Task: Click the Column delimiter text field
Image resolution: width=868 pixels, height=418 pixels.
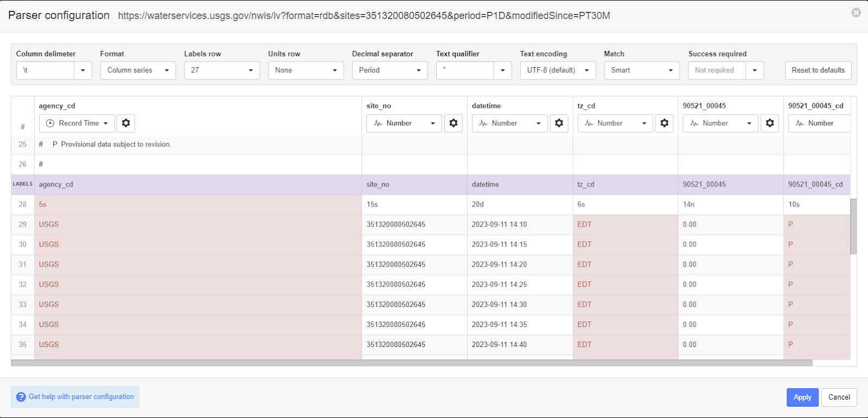Action: click(46, 70)
